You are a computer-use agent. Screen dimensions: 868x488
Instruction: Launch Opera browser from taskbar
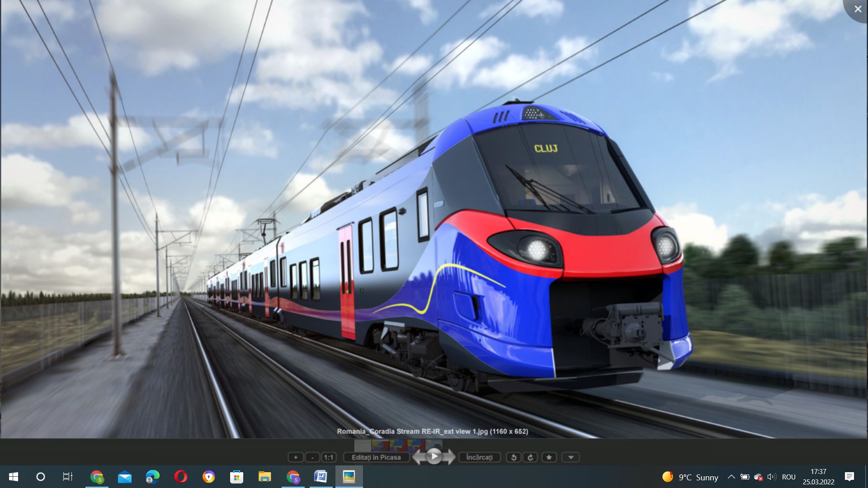point(181,477)
